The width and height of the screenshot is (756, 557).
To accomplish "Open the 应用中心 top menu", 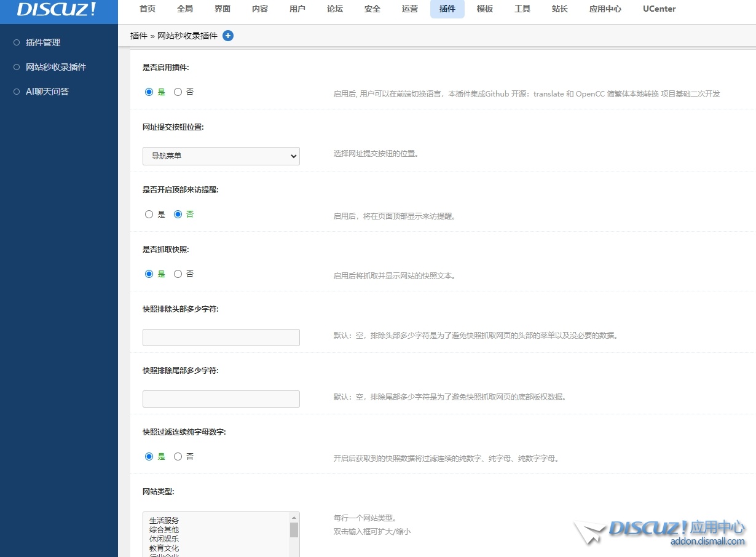I will pos(605,9).
